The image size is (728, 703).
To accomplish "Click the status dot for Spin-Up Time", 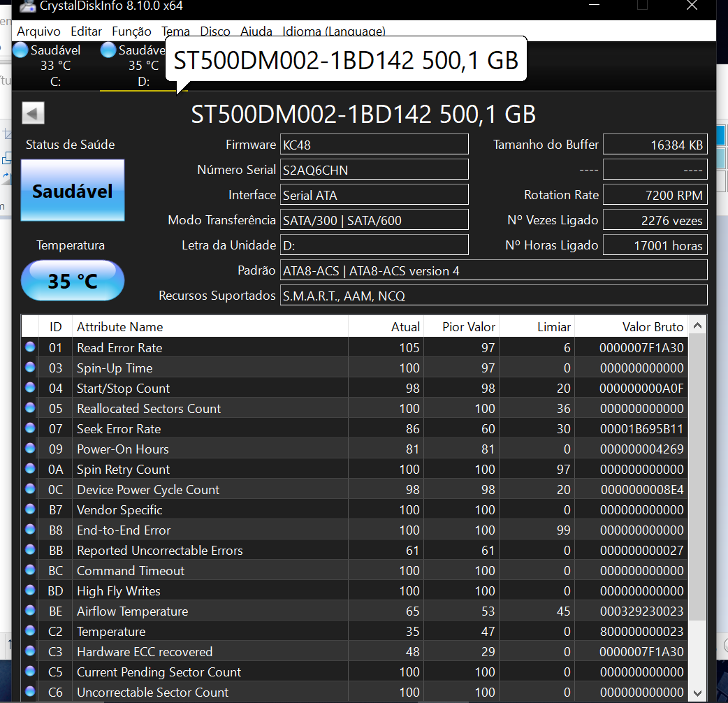I will (x=30, y=367).
